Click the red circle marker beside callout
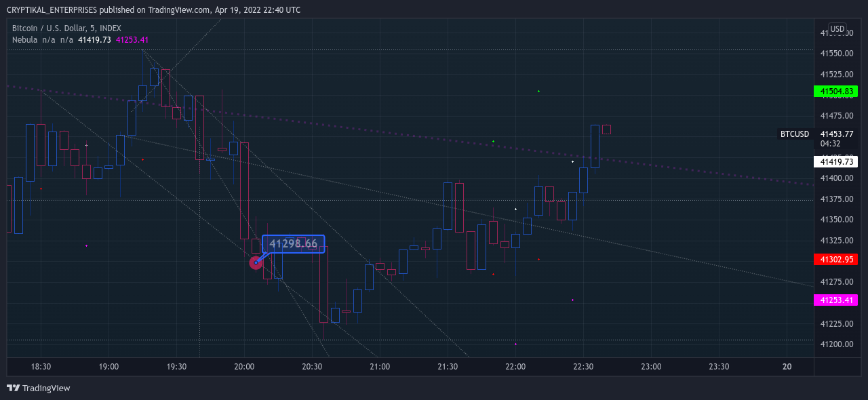 coord(256,262)
